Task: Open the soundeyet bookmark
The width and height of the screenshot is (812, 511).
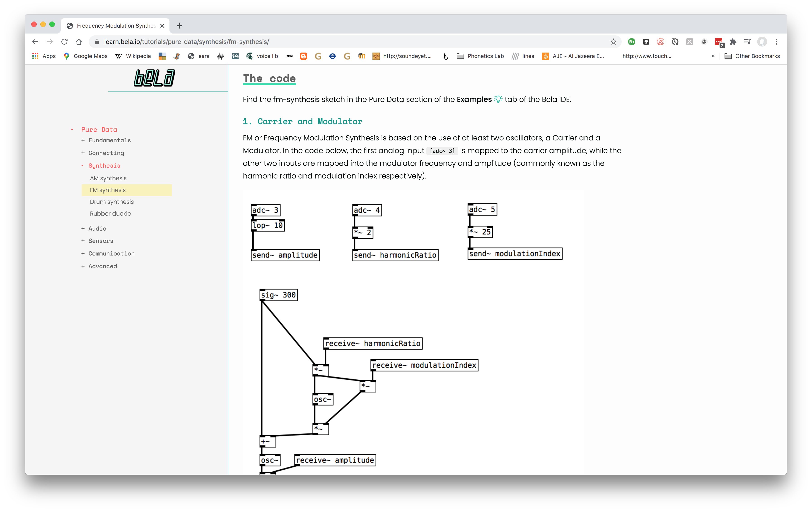Action: tap(402, 56)
